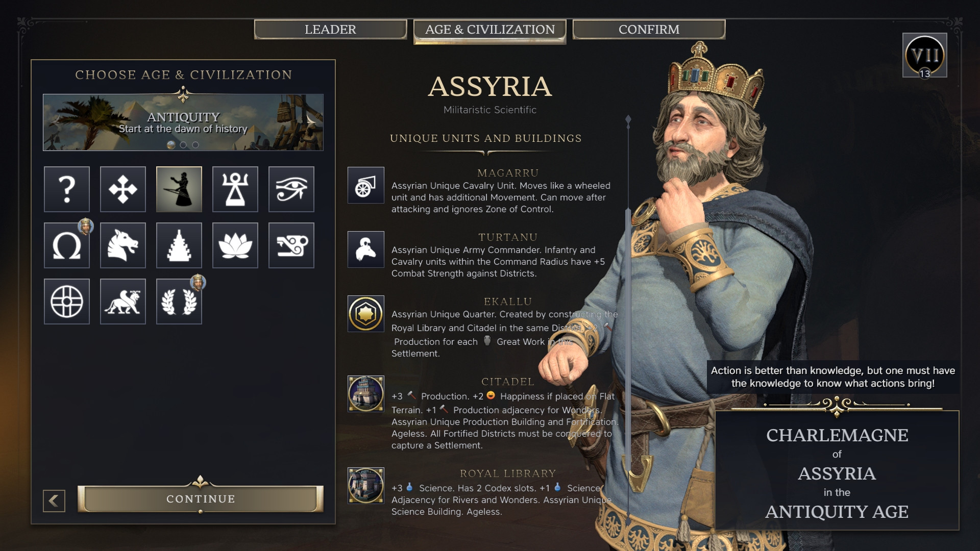
Task: Click the back arrow beside Continue
Action: (54, 501)
